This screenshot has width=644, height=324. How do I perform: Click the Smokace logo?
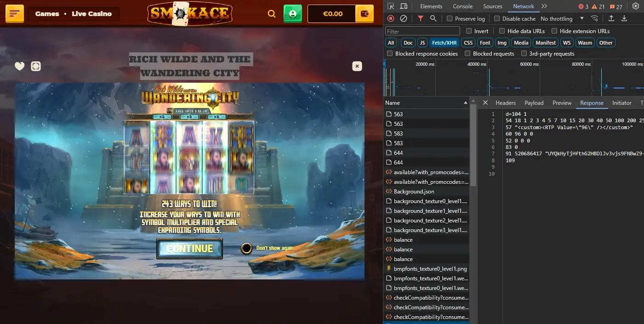point(189,13)
